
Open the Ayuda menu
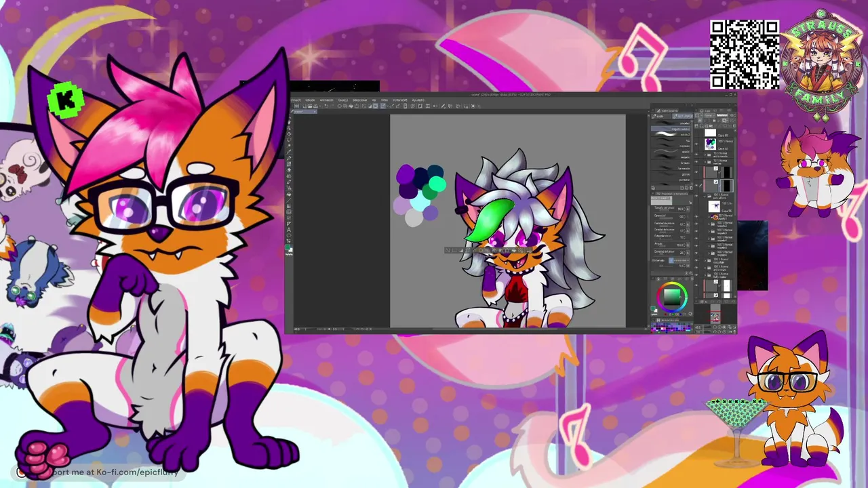(418, 100)
